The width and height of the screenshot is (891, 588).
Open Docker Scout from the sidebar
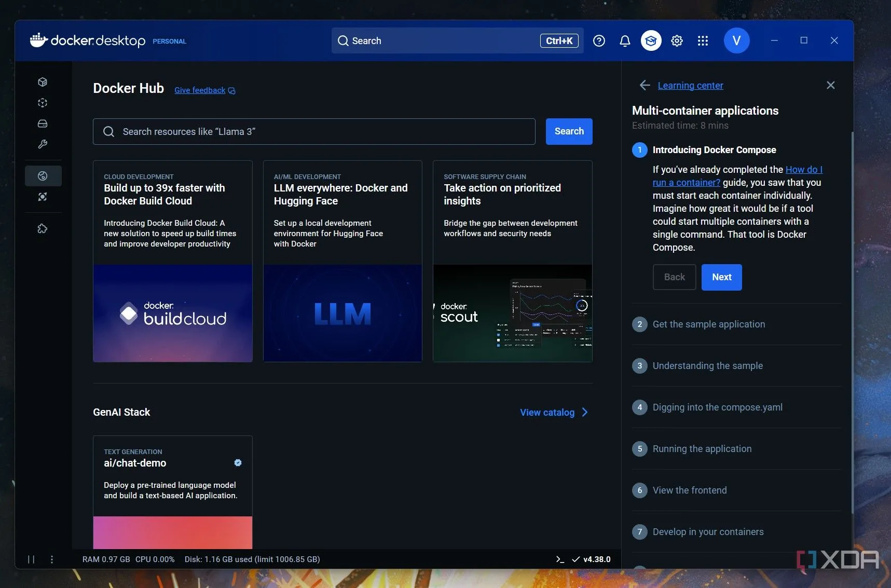click(43, 197)
